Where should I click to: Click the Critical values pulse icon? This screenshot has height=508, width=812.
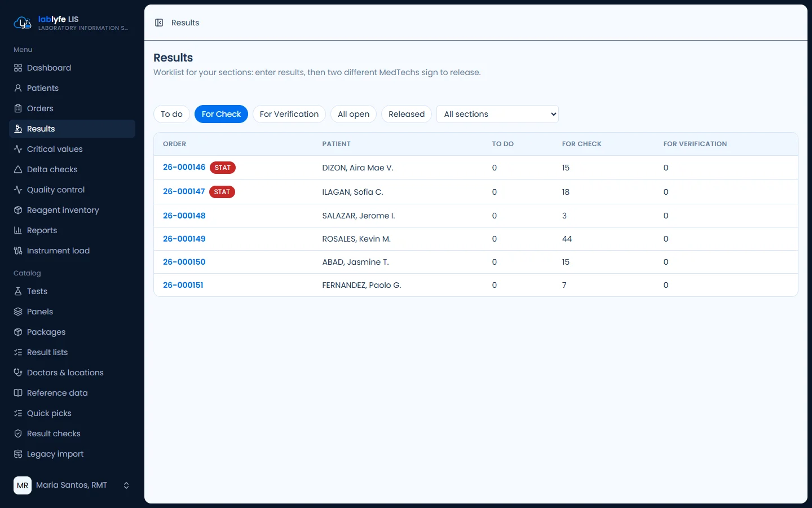18,149
